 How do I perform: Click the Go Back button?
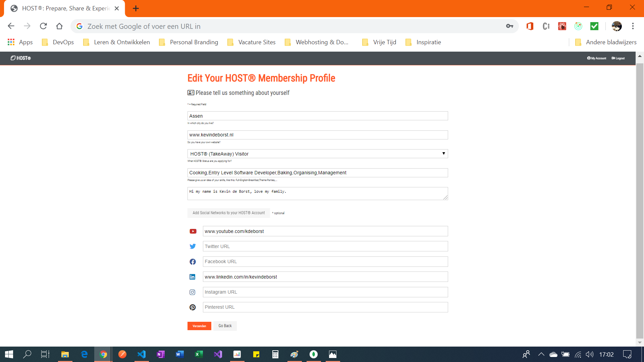(225, 326)
